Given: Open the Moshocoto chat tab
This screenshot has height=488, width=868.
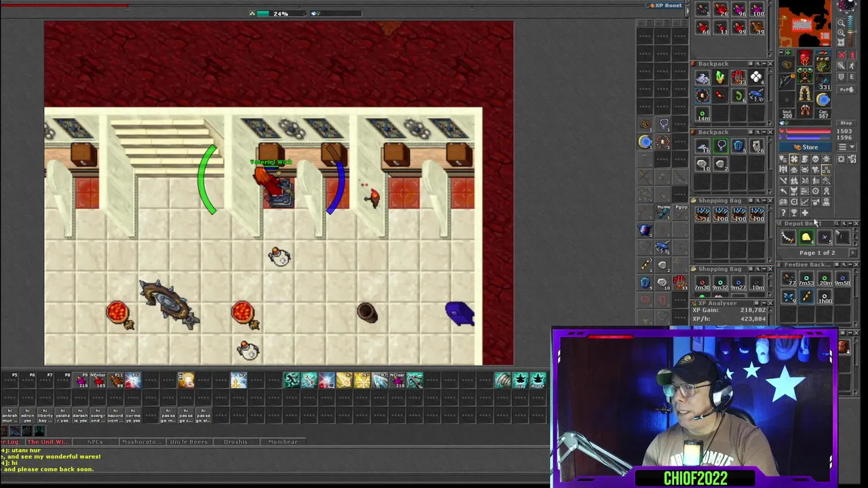Looking at the screenshot, I should coord(142,442).
